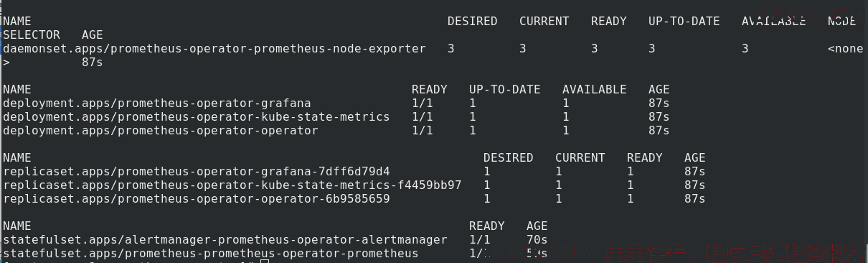This screenshot has width=868, height=263.
Task: Click CURRENT header in replicaset table
Action: 580,158
